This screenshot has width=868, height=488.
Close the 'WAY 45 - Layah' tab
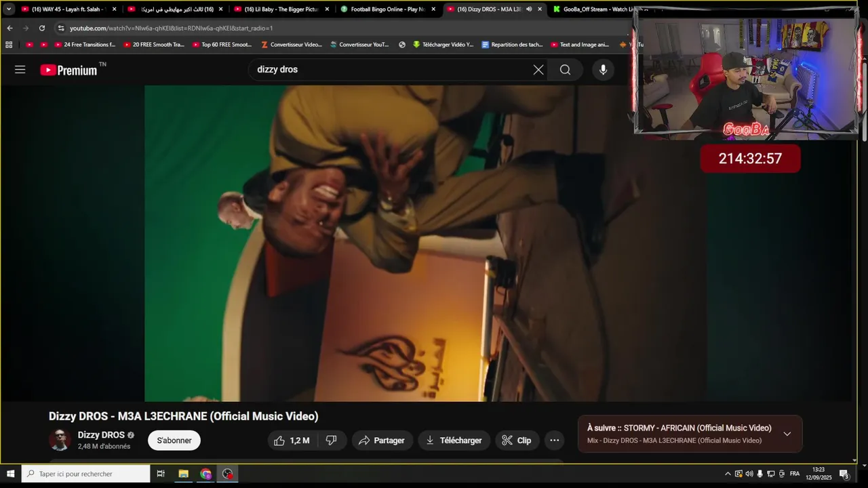(x=114, y=9)
